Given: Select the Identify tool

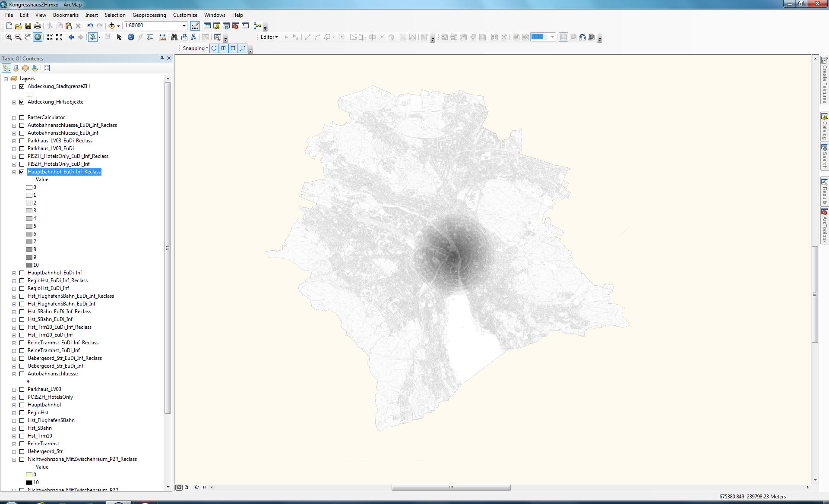Looking at the screenshot, I should click(x=131, y=37).
